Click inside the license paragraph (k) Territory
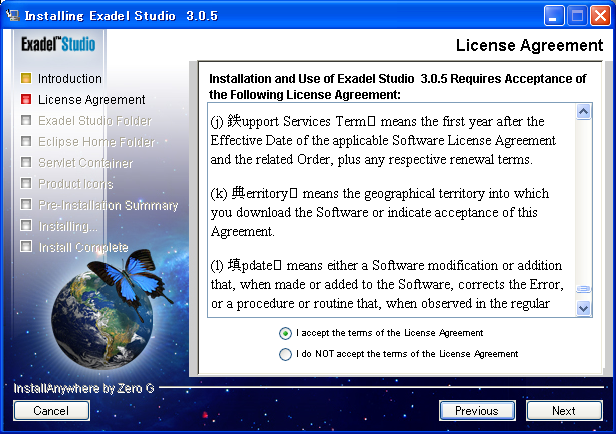 380,212
